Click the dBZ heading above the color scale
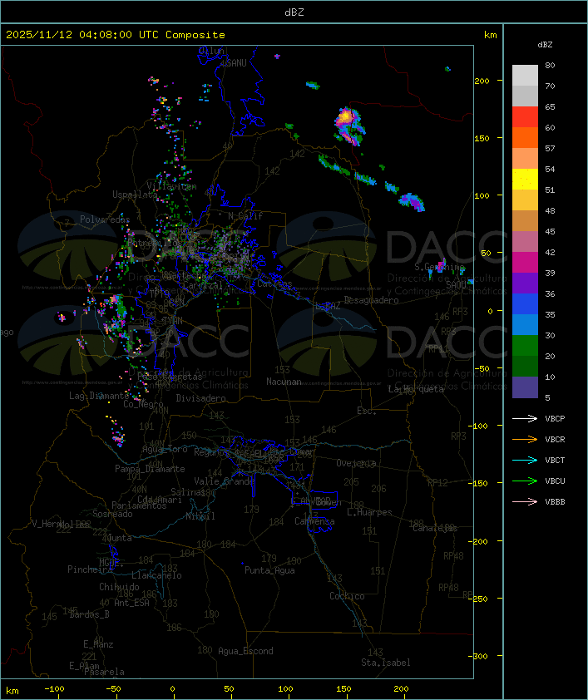The height and width of the screenshot is (700, 588). pos(545,45)
